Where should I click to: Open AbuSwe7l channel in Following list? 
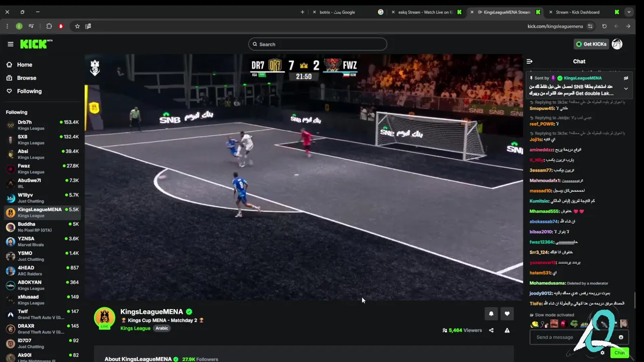pyautogui.click(x=42, y=184)
